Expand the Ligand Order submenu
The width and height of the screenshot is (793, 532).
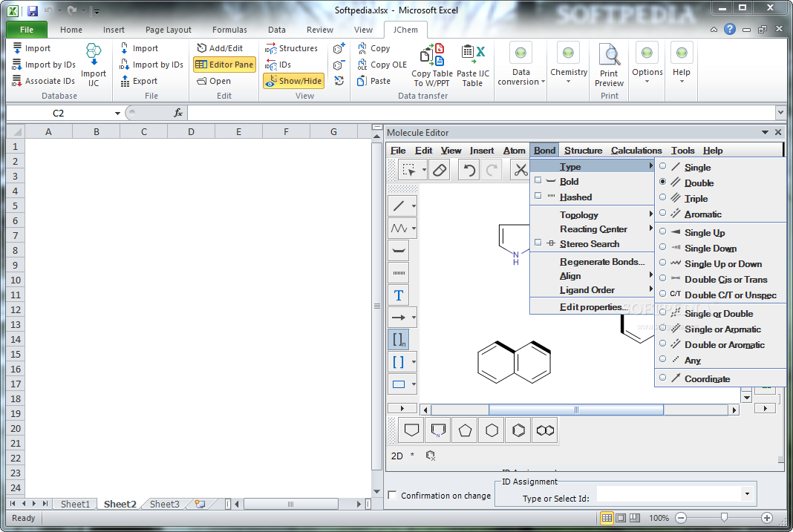tap(592, 290)
